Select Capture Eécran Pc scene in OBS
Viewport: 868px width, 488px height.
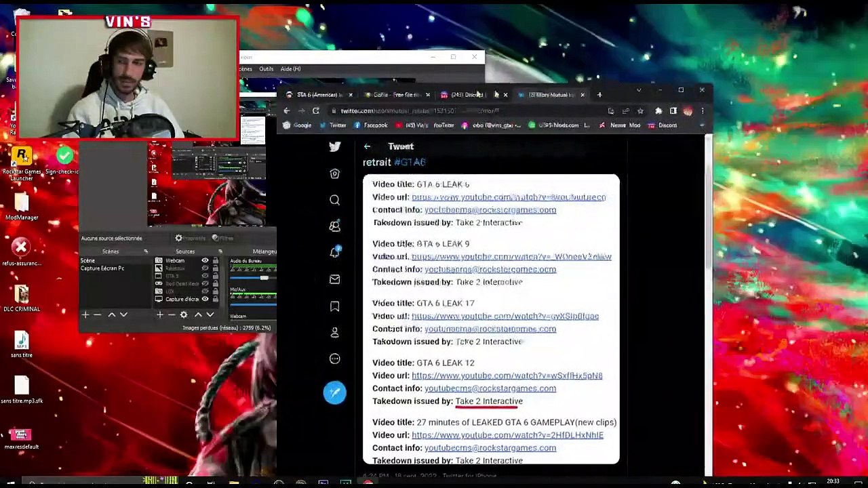(102, 268)
